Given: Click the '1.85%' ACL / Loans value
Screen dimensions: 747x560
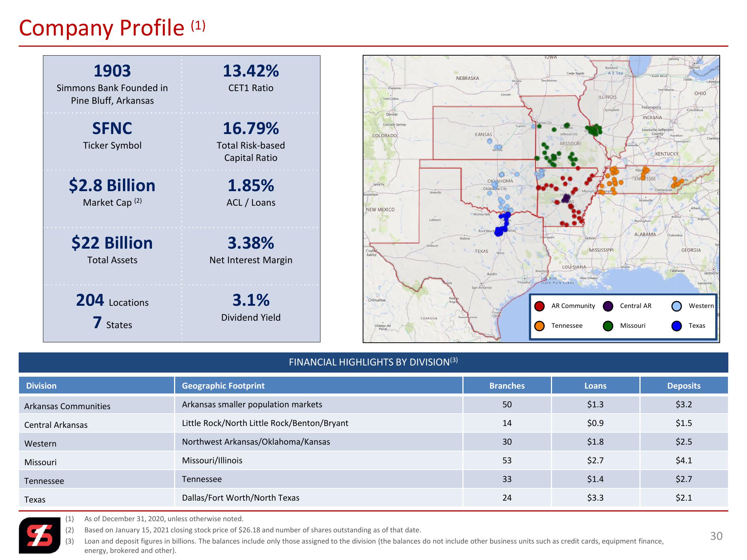Looking at the screenshot, I should pos(251,186).
